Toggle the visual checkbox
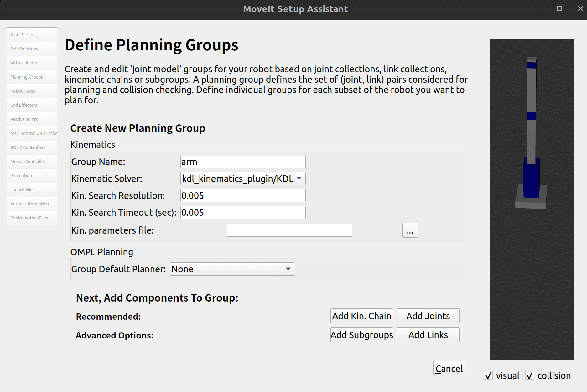Image resolution: width=587 pixels, height=392 pixels. point(488,375)
